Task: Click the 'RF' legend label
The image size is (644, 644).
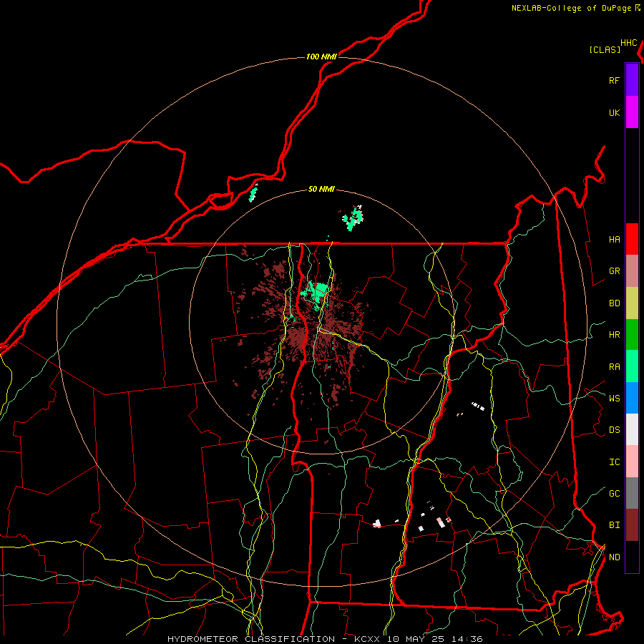Action: 614,80
